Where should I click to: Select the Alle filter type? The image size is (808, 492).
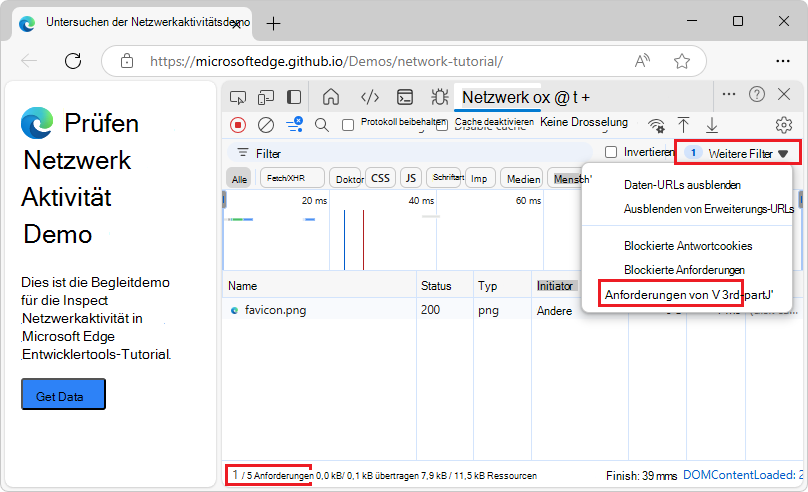[239, 179]
